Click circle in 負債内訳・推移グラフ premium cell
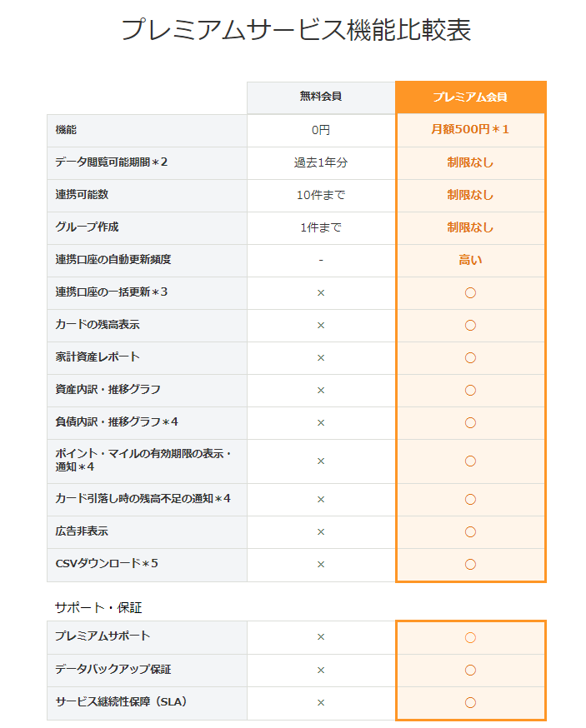The image size is (586, 728). click(470, 423)
